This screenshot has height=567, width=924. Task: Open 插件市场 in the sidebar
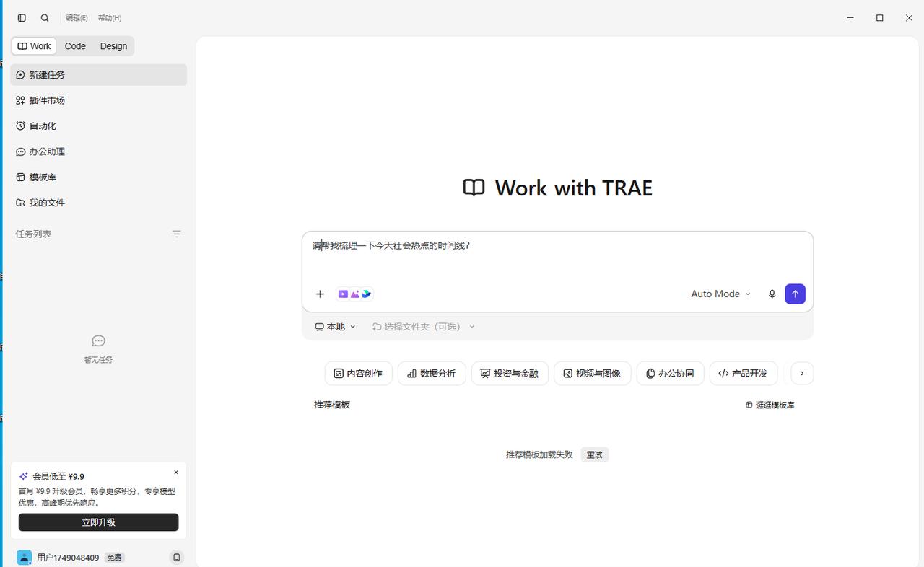coord(98,100)
